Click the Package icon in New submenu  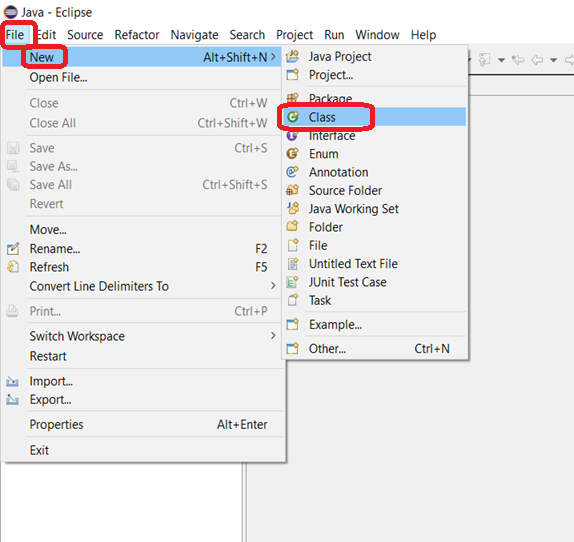click(292, 98)
